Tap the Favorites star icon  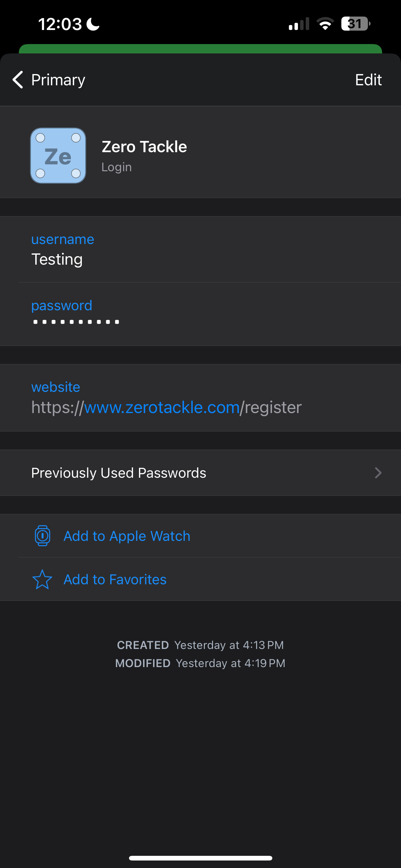coord(42,580)
